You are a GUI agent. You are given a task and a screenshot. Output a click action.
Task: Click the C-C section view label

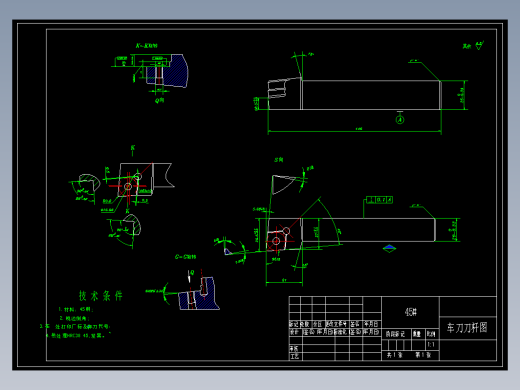click(x=185, y=257)
